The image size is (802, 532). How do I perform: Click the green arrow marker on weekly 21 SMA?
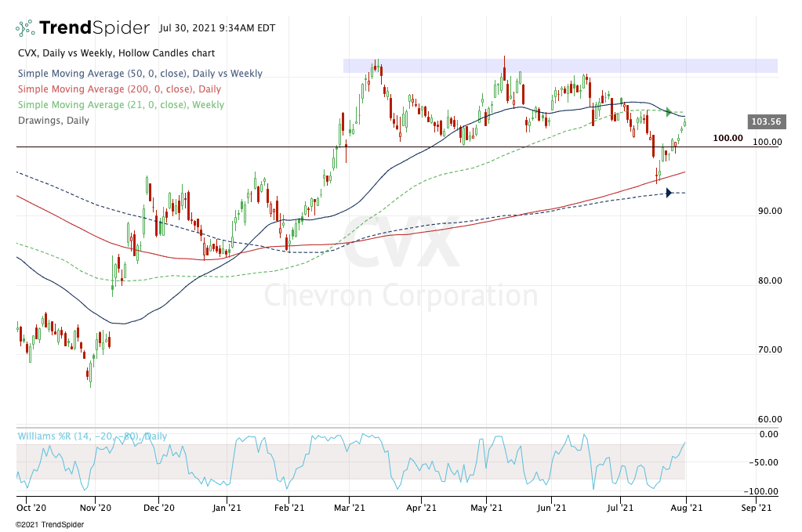[x=669, y=112]
